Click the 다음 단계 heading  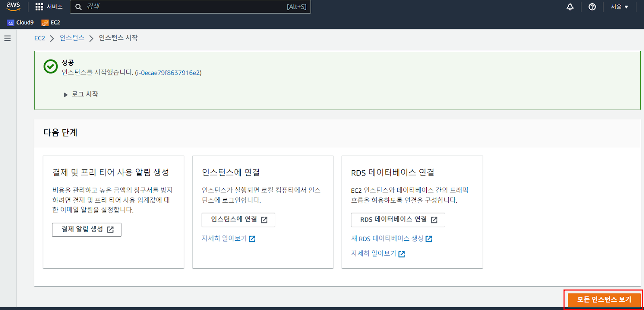(x=60, y=132)
